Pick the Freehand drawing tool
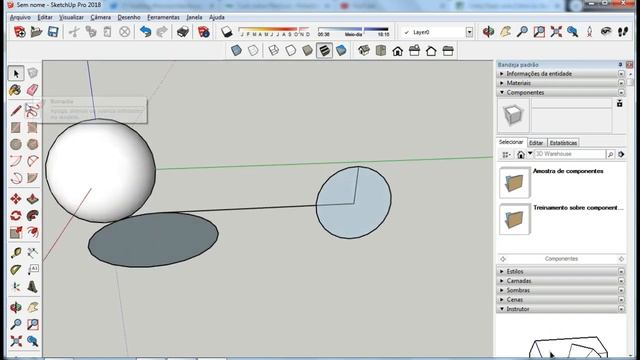 (x=33, y=111)
